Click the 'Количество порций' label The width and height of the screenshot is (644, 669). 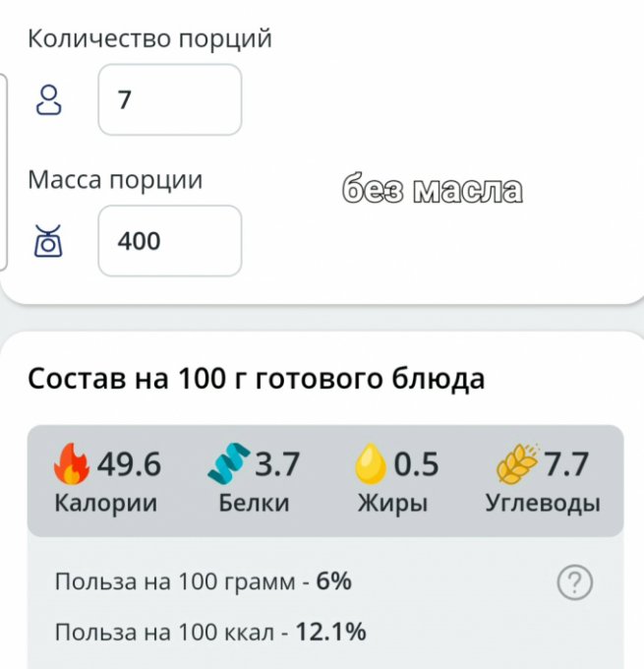pos(149,39)
